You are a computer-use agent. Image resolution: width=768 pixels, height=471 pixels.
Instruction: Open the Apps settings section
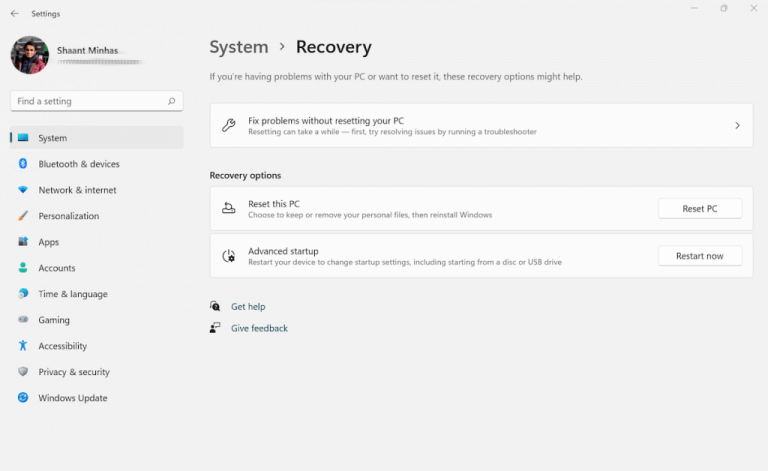click(x=48, y=242)
